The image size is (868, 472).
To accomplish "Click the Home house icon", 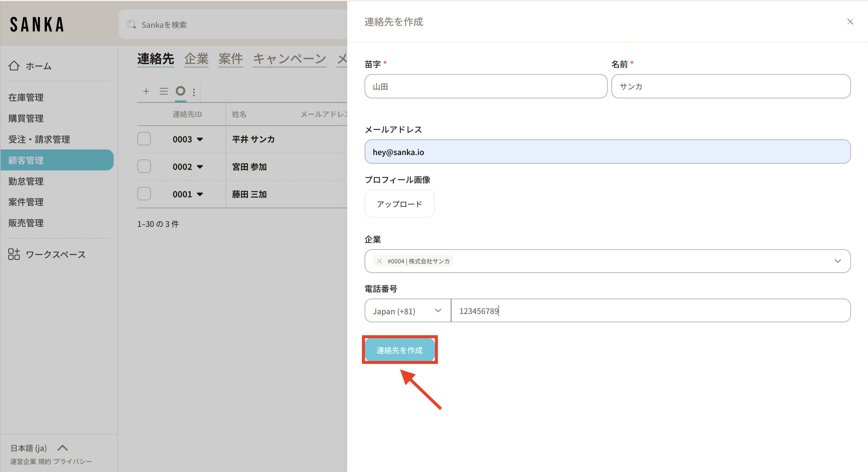I will pyautogui.click(x=14, y=66).
